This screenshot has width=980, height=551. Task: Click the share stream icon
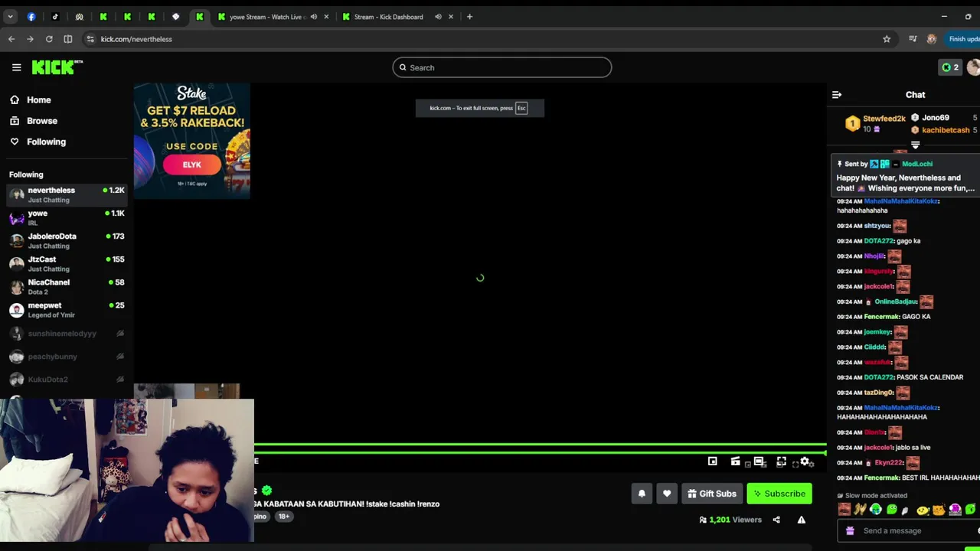pos(776,520)
